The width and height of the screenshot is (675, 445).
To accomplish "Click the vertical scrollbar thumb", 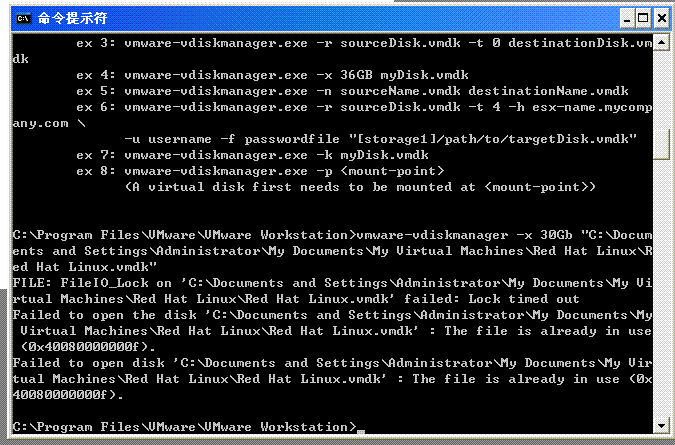I will [x=661, y=145].
